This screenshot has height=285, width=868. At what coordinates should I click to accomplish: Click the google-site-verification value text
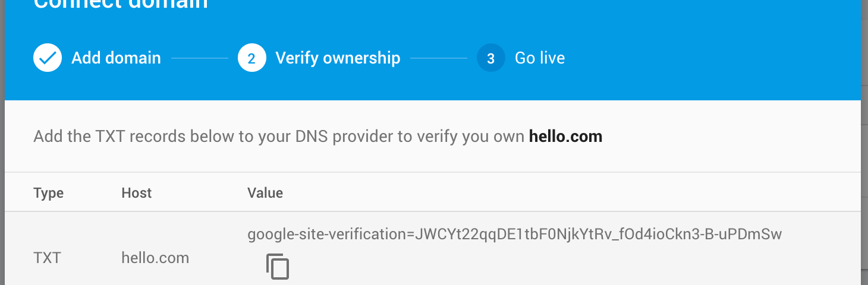click(514, 235)
